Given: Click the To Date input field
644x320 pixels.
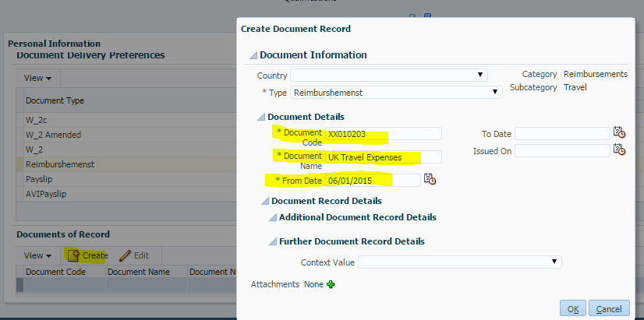Looking at the screenshot, I should click(562, 133).
